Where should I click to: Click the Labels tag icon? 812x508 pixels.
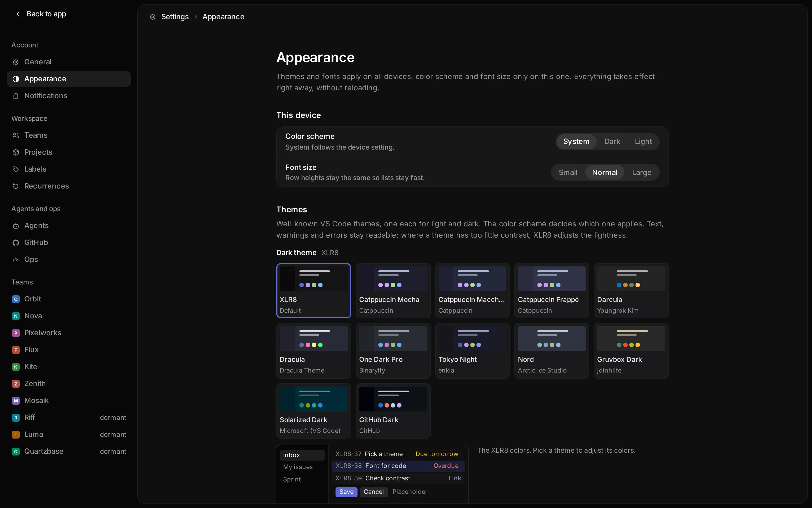tap(16, 169)
